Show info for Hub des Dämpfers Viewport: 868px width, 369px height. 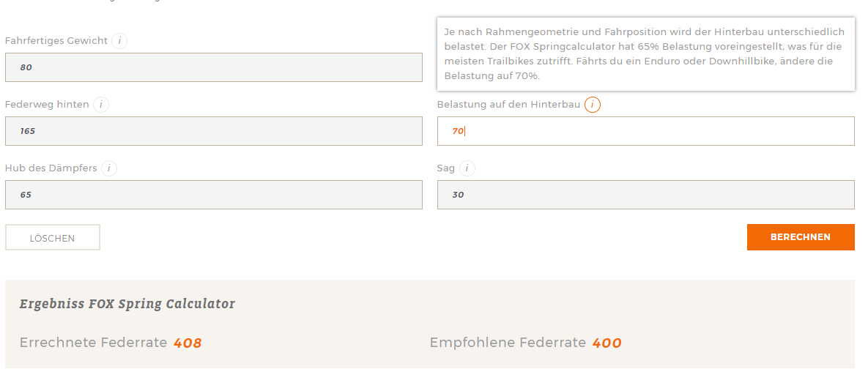[109, 168]
